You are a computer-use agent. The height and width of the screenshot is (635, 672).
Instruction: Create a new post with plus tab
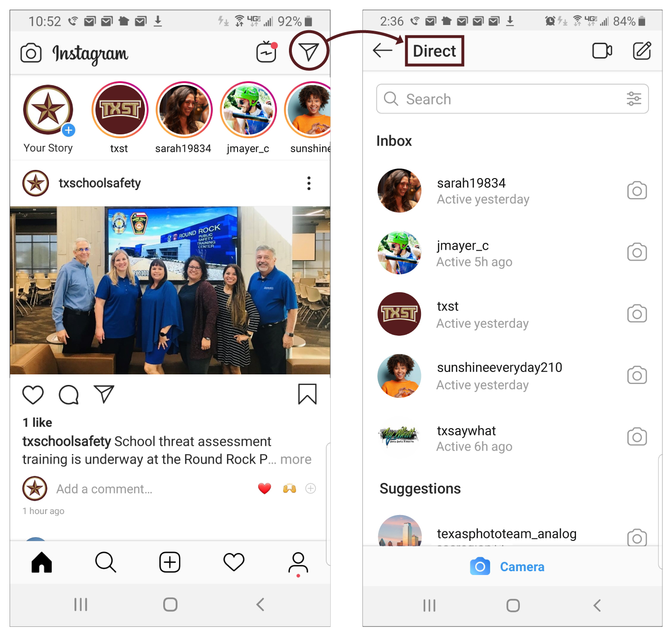[x=170, y=562]
